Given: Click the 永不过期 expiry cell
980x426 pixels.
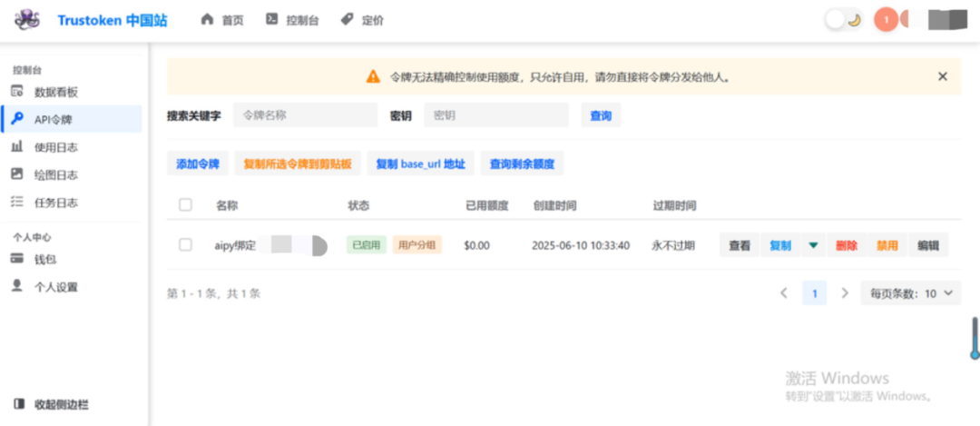Looking at the screenshot, I should (x=672, y=246).
